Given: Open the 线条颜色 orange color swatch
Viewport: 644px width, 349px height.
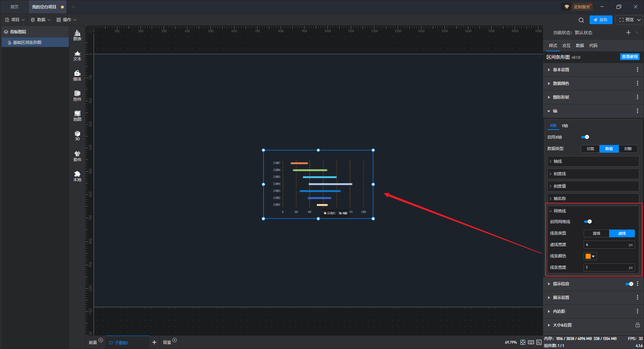Looking at the screenshot, I should coord(590,256).
